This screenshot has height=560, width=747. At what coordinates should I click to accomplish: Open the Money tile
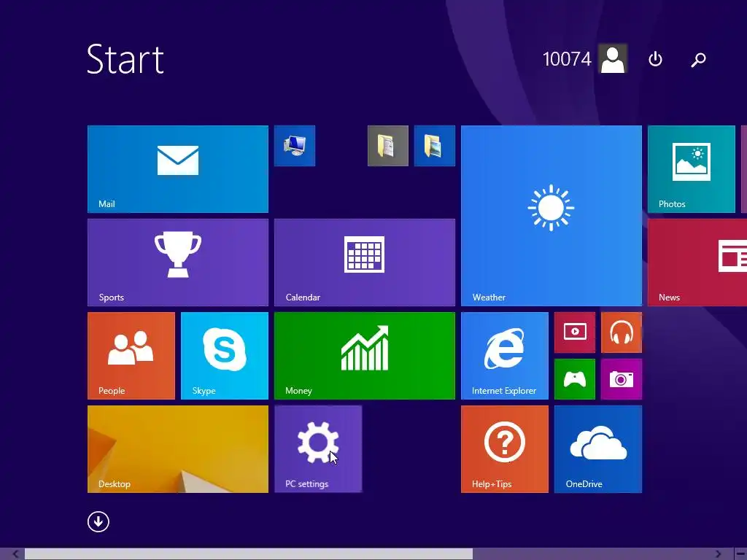[365, 356]
